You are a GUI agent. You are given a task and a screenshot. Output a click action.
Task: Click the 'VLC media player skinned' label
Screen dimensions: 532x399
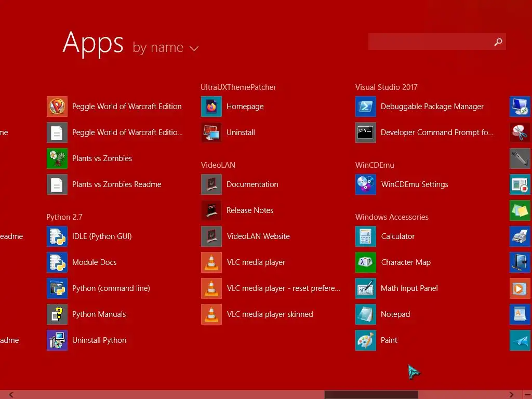(270, 314)
